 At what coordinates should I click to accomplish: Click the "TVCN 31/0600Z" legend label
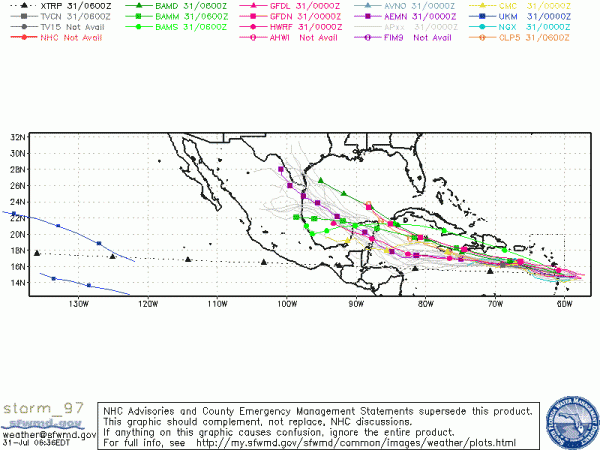pyautogui.click(x=76, y=17)
